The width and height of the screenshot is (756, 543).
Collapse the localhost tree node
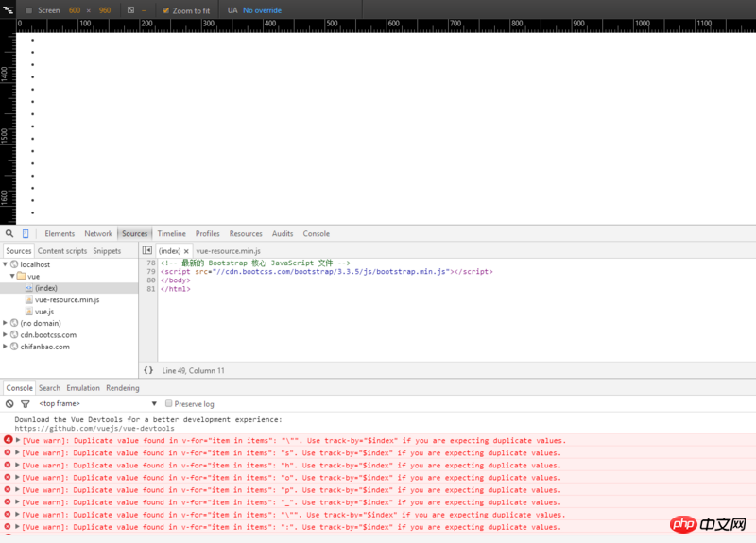click(x=6, y=264)
